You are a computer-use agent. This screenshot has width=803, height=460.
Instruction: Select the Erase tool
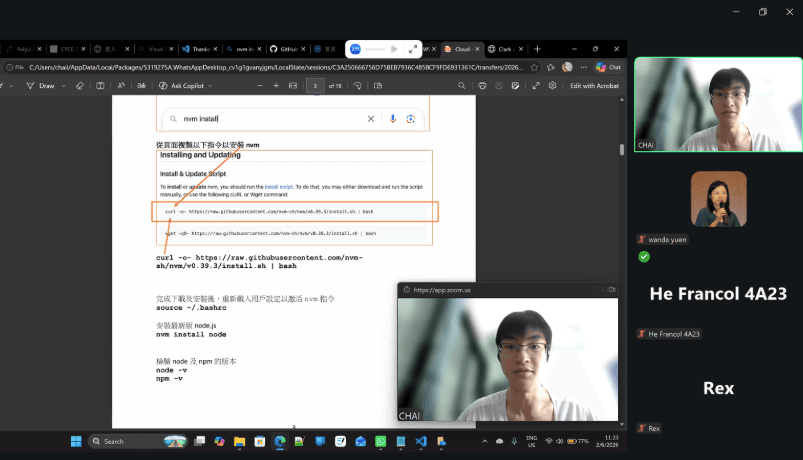click(80, 86)
